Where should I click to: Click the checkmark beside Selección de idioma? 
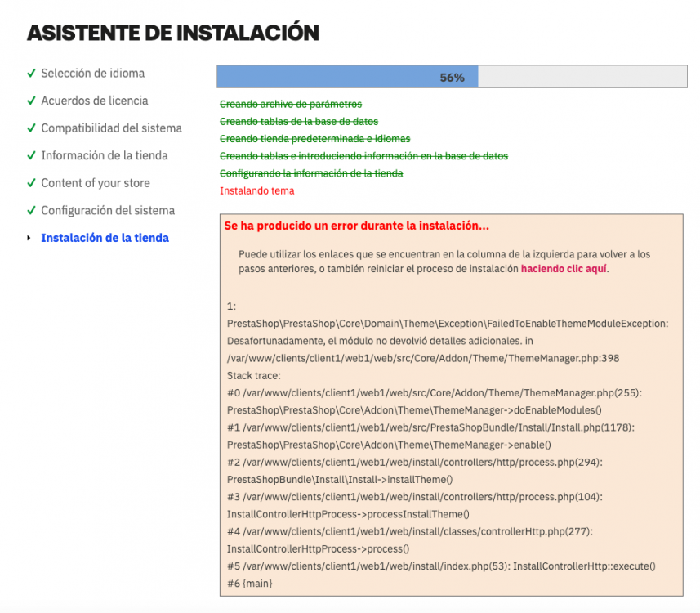pyautogui.click(x=31, y=73)
